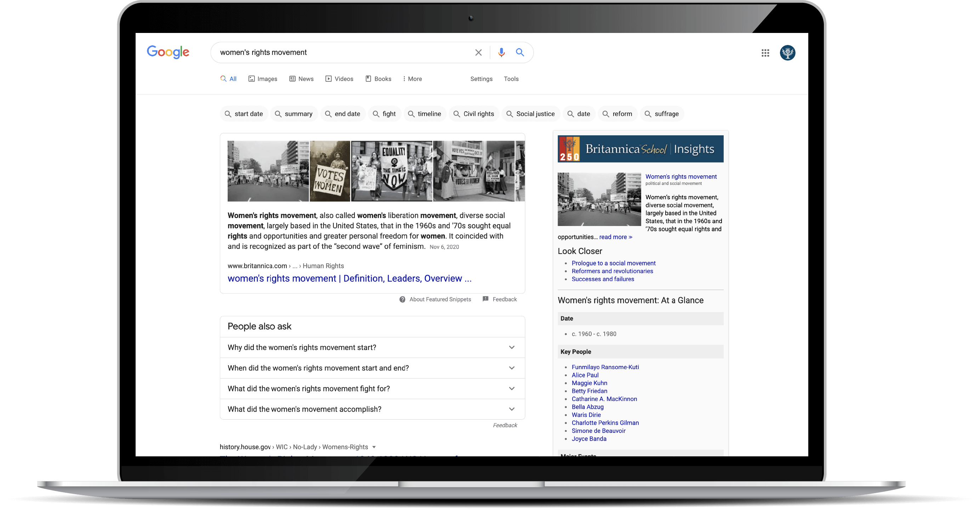Start voice search with microphone icon
Screen dimensions: 980x514
tap(501, 52)
